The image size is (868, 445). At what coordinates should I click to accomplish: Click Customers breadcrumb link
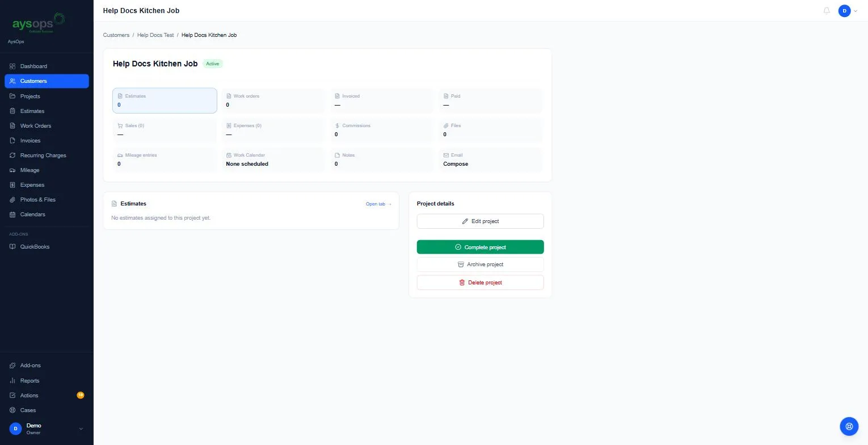pyautogui.click(x=116, y=35)
